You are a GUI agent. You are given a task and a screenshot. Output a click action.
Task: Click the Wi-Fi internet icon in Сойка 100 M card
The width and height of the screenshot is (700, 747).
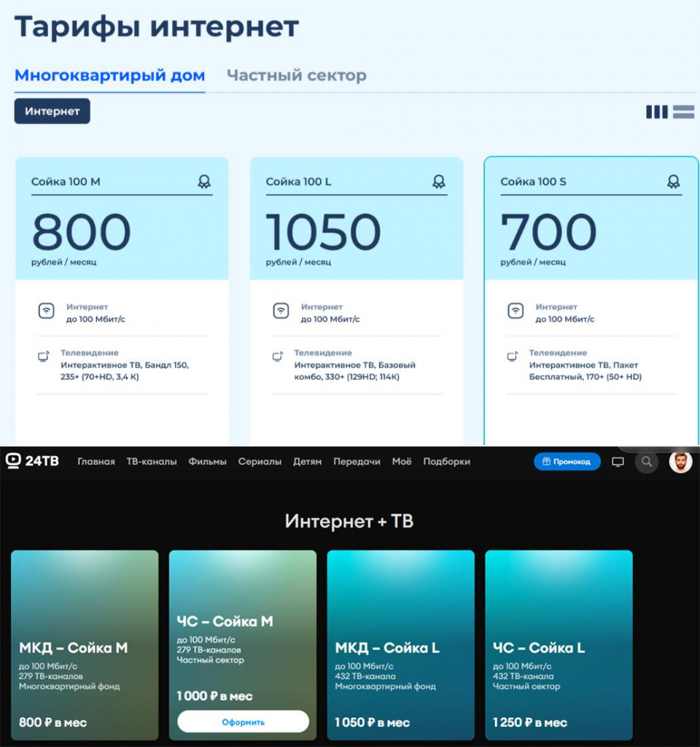pos(46,311)
